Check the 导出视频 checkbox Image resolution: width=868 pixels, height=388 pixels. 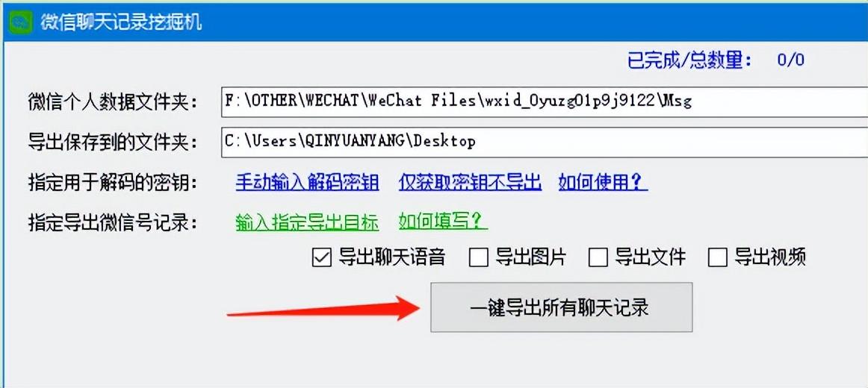pos(718,257)
